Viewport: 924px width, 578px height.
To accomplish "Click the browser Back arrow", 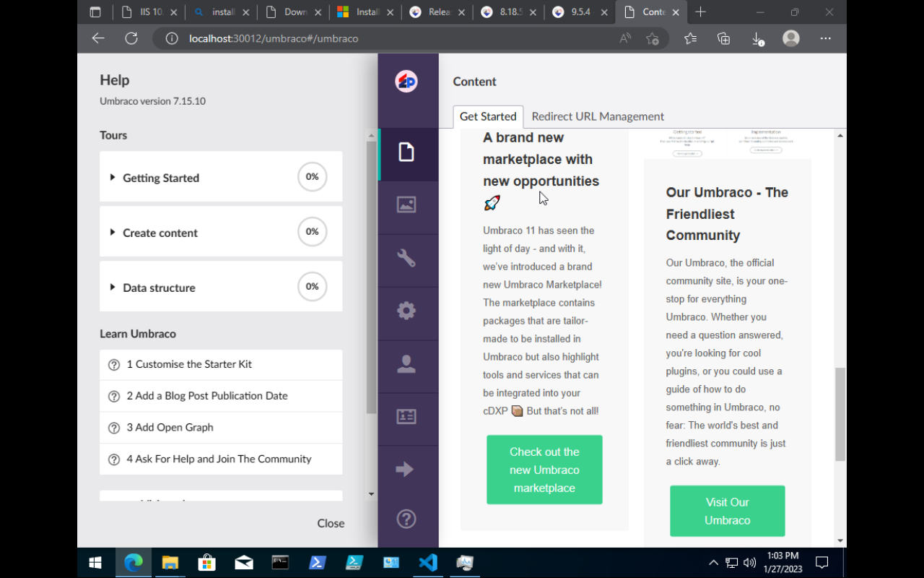I will coord(98,38).
